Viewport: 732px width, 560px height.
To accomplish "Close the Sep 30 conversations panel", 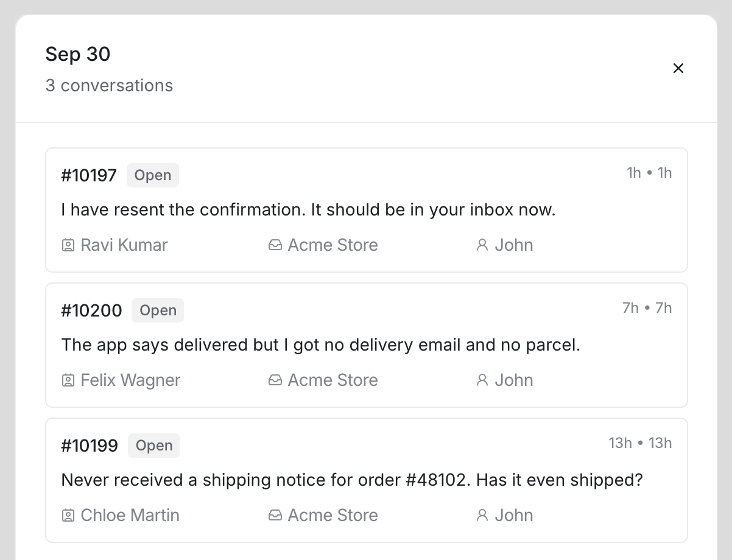I will coord(678,68).
